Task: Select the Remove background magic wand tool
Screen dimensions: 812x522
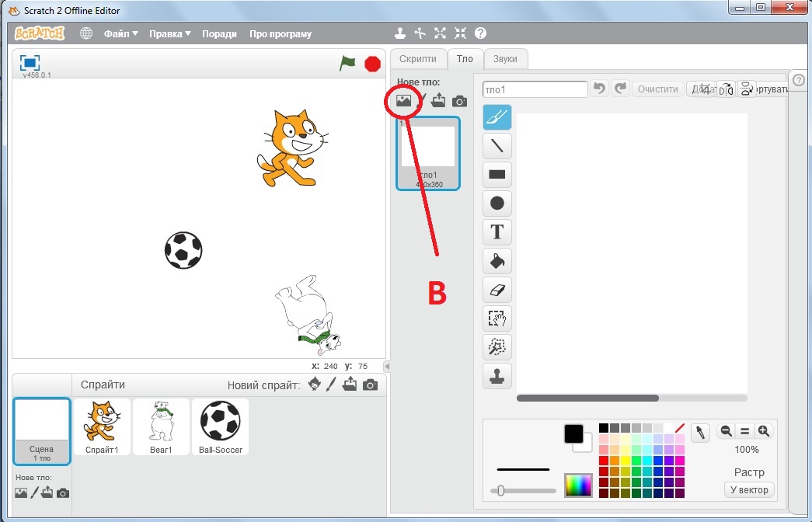Action: tap(497, 347)
